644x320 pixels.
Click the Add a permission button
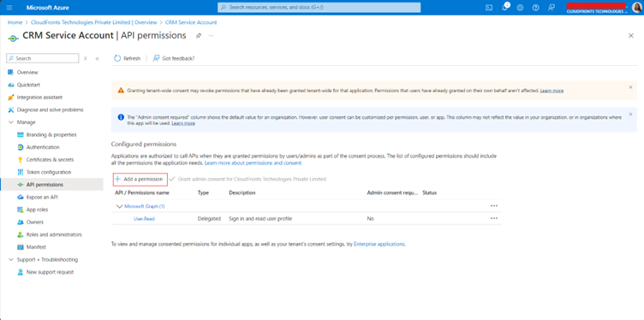pos(140,180)
